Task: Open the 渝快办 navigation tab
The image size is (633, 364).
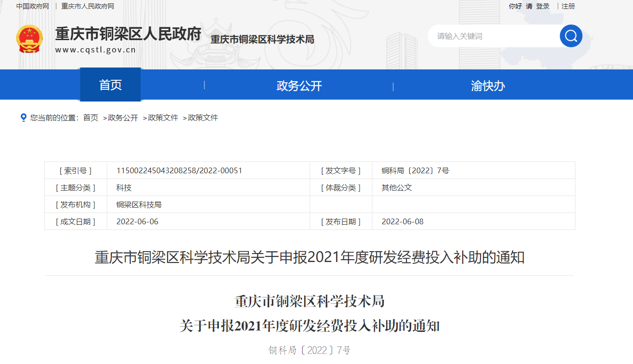Action: pyautogui.click(x=488, y=85)
